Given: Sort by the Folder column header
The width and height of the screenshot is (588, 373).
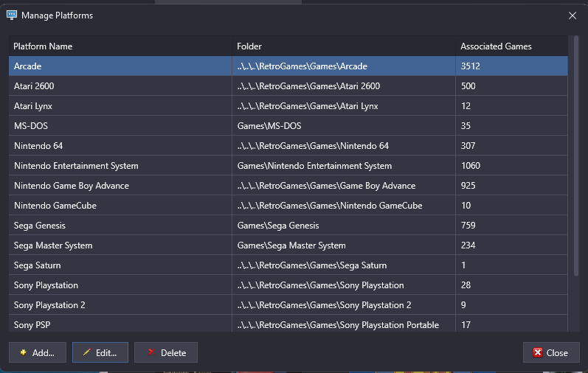Looking at the screenshot, I should [x=344, y=46].
